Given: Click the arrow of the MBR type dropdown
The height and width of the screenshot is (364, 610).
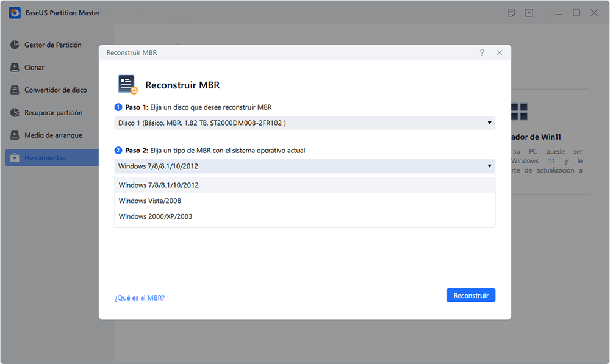Looking at the screenshot, I should point(489,166).
